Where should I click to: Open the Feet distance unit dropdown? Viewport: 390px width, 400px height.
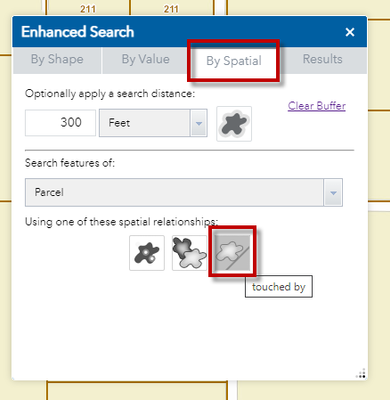[153, 123]
